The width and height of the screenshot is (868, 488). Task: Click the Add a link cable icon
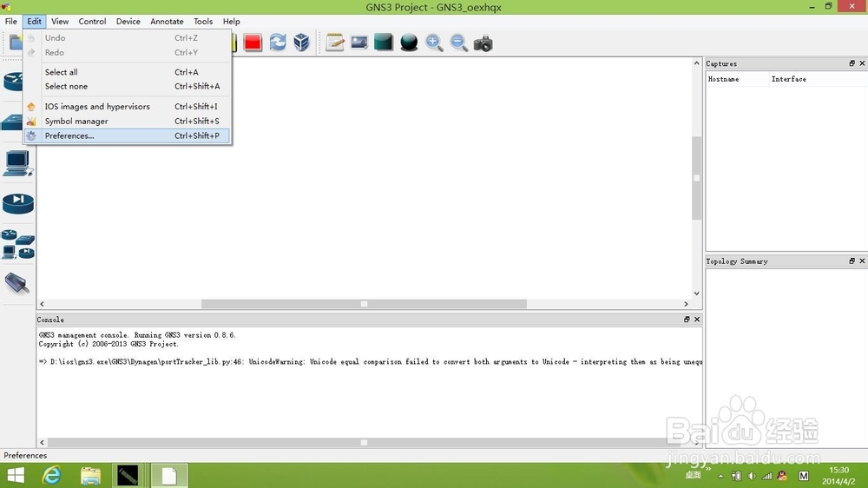[17, 283]
